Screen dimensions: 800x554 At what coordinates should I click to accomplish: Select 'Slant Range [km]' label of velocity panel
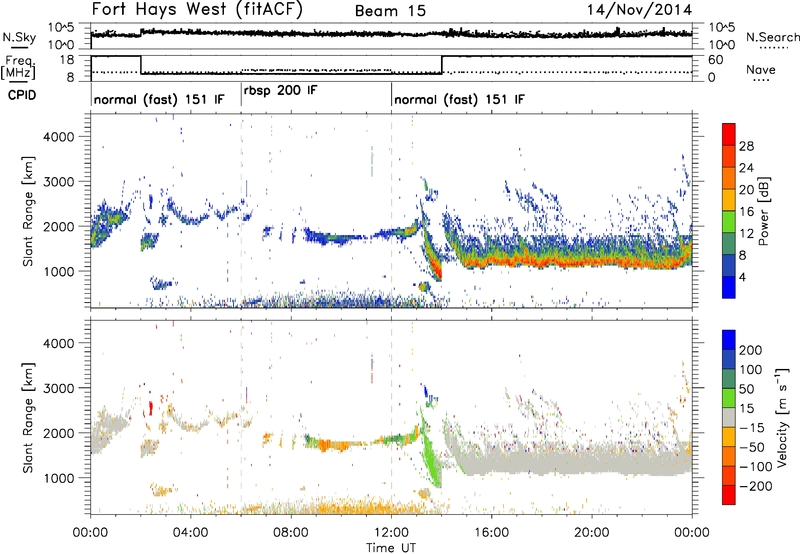click(28, 417)
